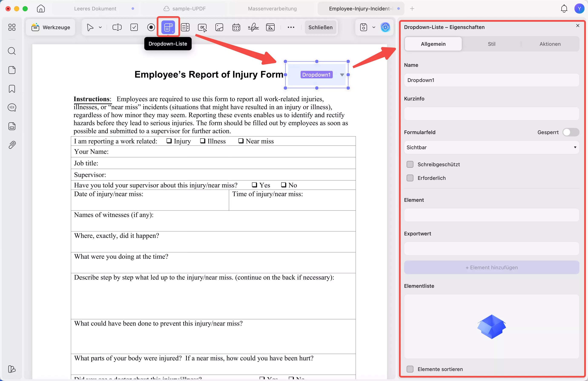Switch to the Stil tab in properties

point(491,44)
